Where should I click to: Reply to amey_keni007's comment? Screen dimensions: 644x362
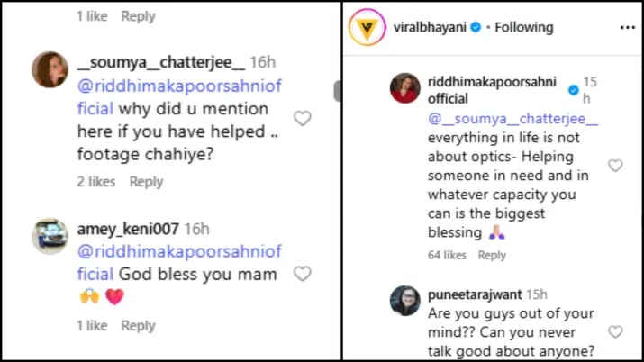(139, 326)
